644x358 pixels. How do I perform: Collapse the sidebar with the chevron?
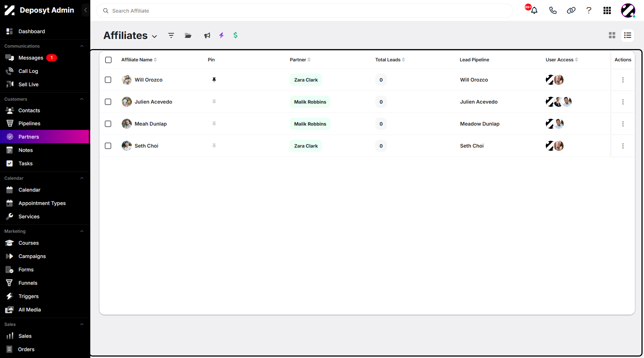86,10
